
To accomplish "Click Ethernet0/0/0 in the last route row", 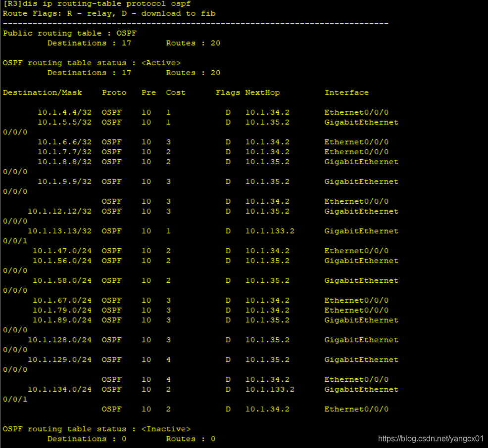I will pyautogui.click(x=356, y=409).
